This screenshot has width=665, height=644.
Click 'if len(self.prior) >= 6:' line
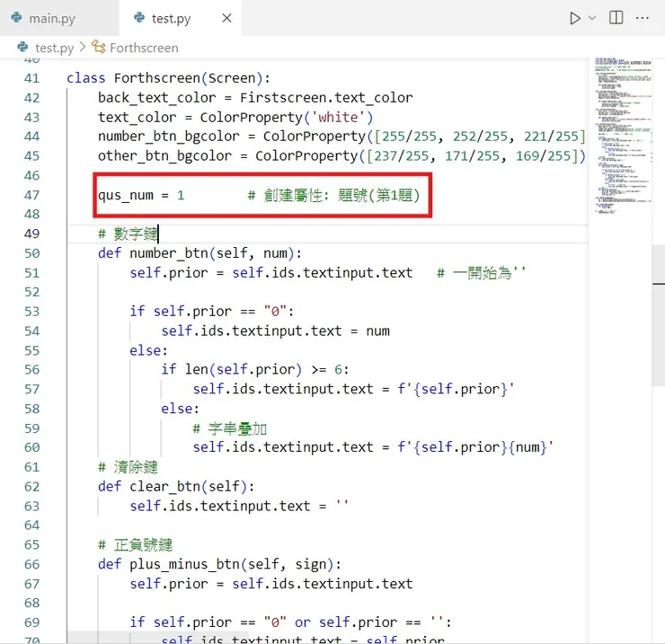(255, 370)
